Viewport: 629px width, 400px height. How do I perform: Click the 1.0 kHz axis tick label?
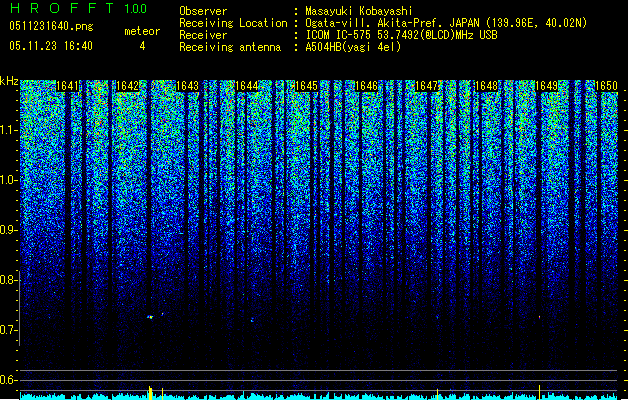pyautogui.click(x=8, y=180)
